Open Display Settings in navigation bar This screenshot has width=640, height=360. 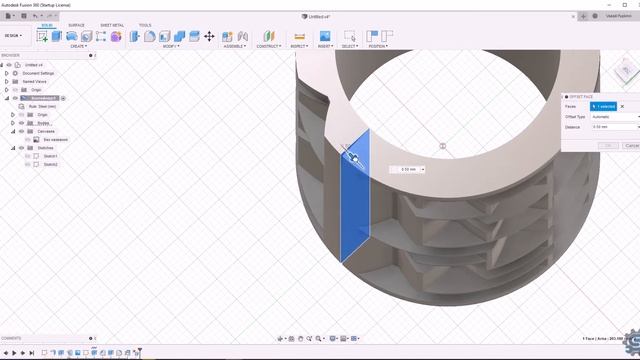click(333, 338)
